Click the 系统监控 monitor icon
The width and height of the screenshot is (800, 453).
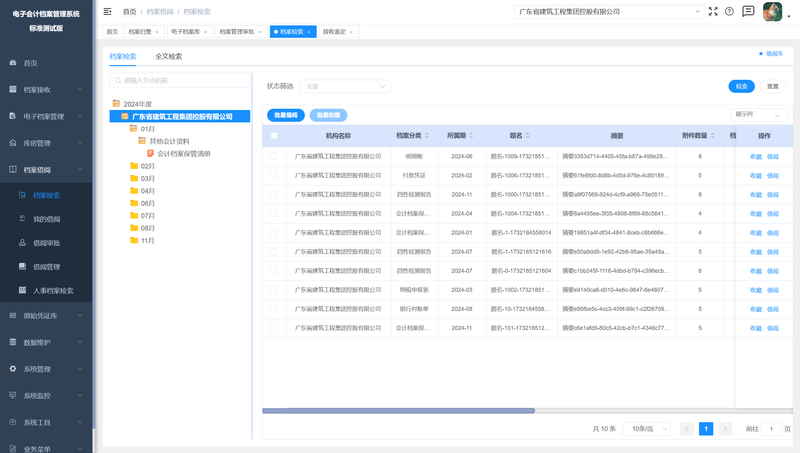point(13,395)
